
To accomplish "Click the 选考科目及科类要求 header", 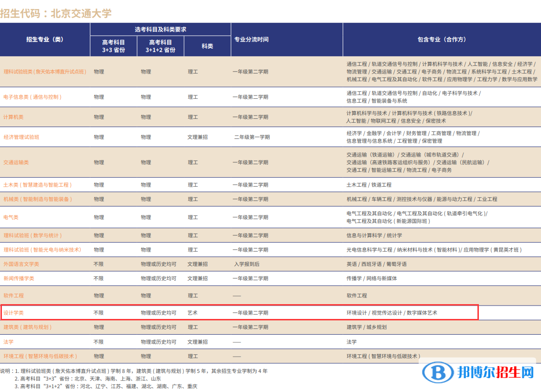I will pos(161,29).
